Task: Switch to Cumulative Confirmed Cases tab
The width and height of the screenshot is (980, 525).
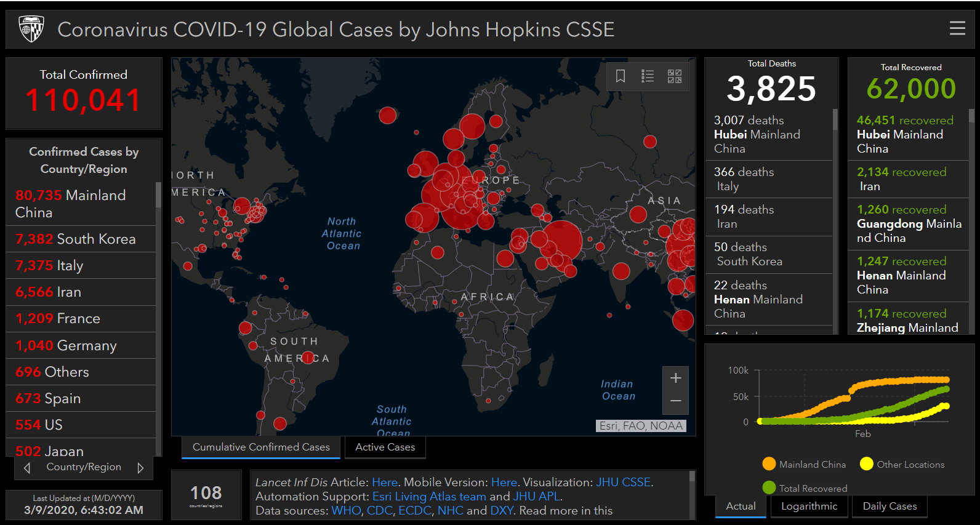Action: (x=261, y=447)
